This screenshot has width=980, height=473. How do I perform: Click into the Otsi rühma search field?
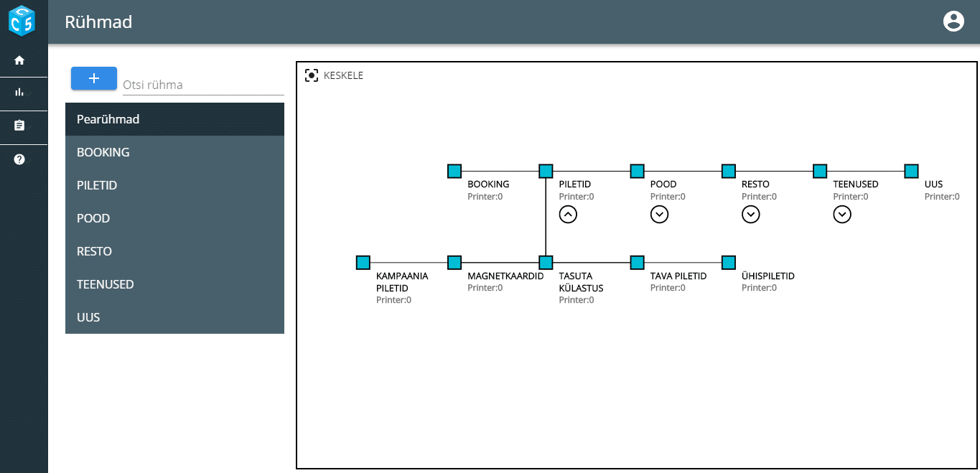pyautogui.click(x=202, y=85)
